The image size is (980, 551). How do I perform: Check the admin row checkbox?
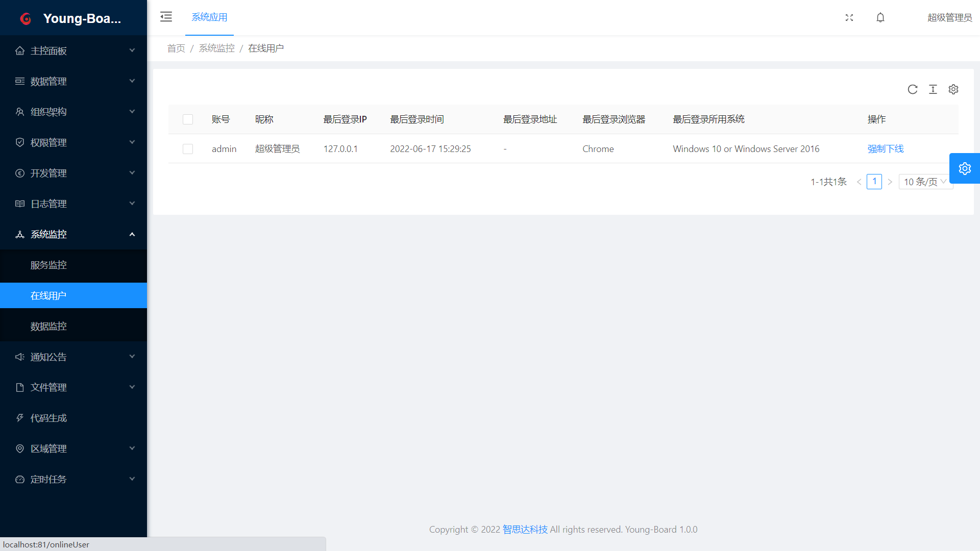188,149
